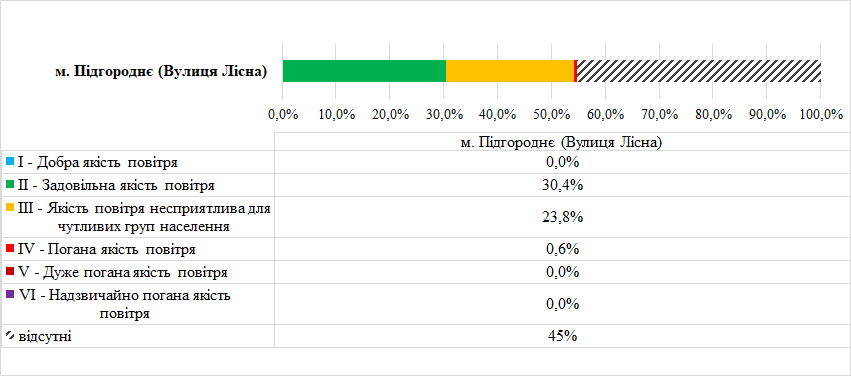Image resolution: width=851 pixels, height=376 pixels.
Task: Click the blue legend marker for good air quality
Action: coord(10,161)
